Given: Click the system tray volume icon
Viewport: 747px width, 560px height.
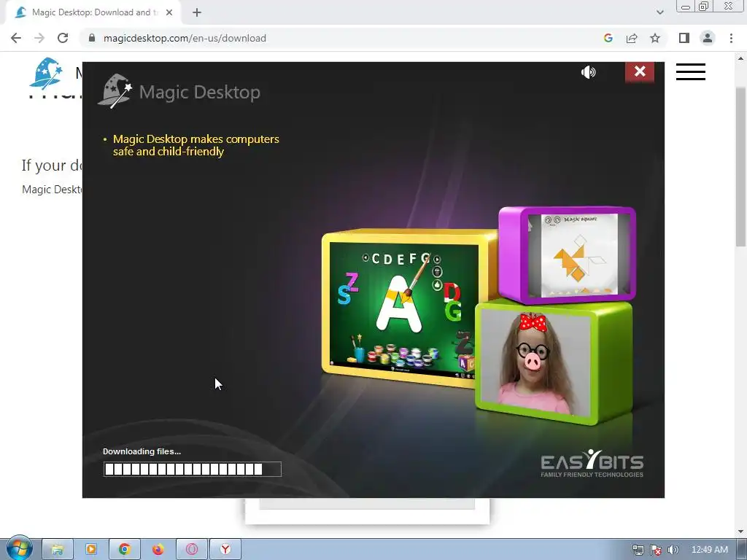Looking at the screenshot, I should (x=673, y=550).
